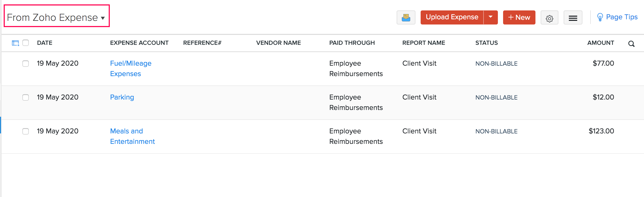Click the Amount column header
Image resolution: width=644 pixels, height=197 pixels.
[x=600, y=43]
